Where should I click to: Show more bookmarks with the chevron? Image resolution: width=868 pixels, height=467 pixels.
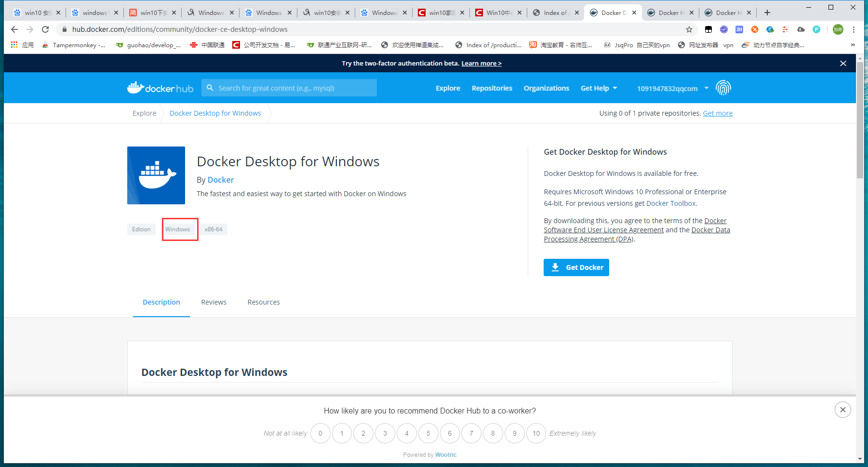coord(853,45)
